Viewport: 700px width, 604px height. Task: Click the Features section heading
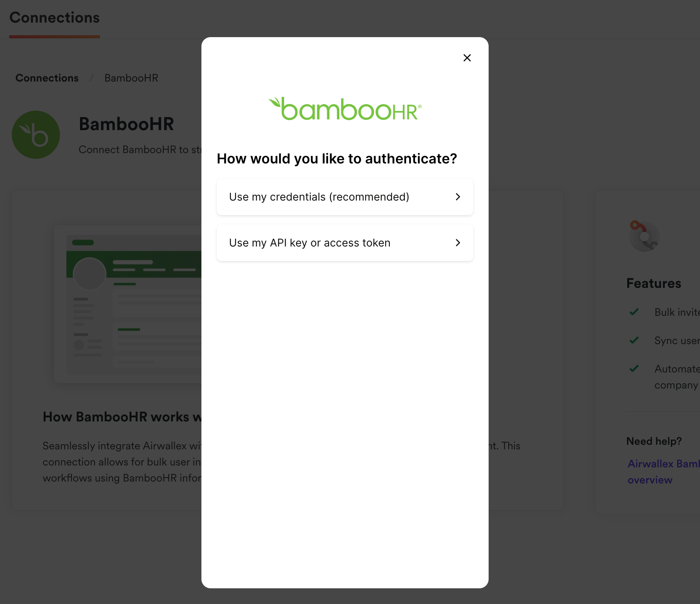(x=654, y=284)
